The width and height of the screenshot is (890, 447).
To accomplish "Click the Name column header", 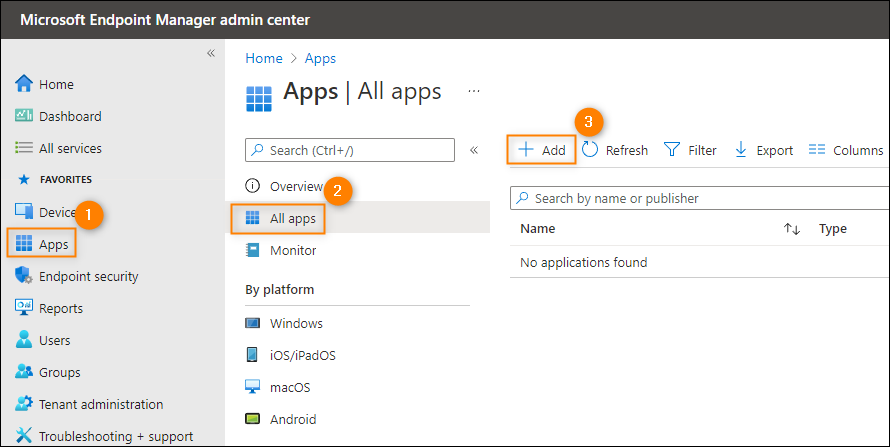I will tap(538, 229).
